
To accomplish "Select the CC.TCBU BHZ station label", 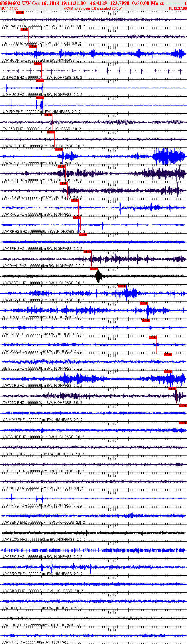I will click(15, 471).
